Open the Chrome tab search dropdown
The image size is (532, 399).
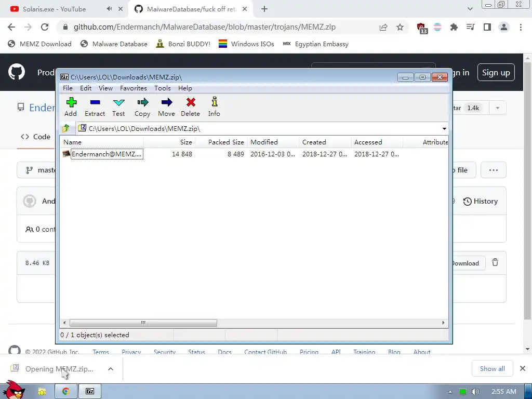coord(470,9)
